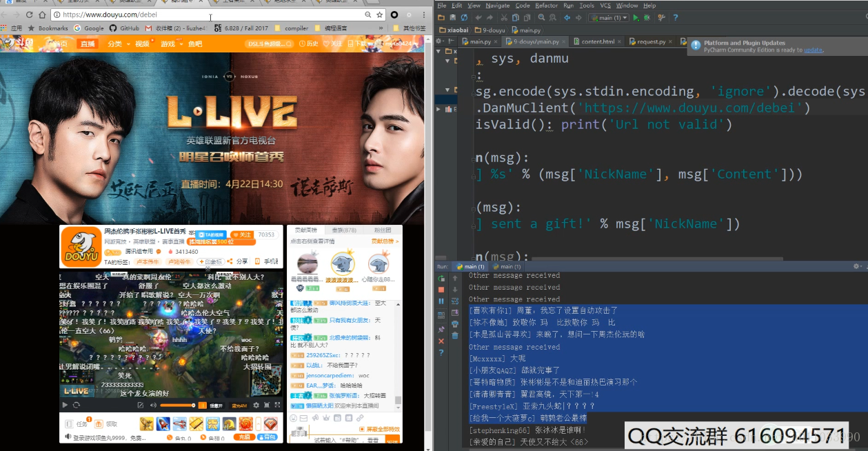Click PyCharm's Open folder toolbar icon
The height and width of the screenshot is (451, 868).
pyautogui.click(x=441, y=18)
